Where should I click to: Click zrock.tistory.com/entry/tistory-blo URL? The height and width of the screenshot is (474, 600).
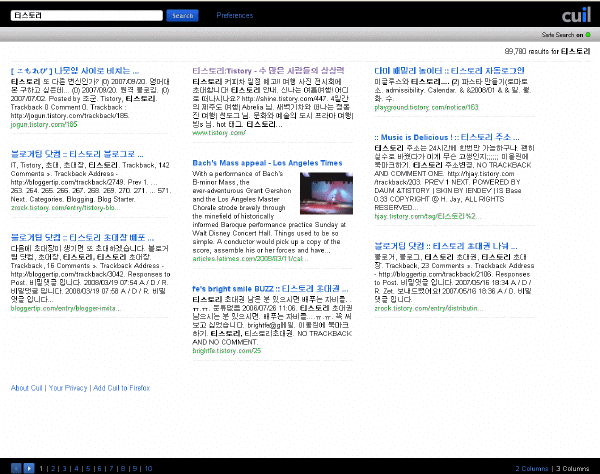click(x=65, y=208)
